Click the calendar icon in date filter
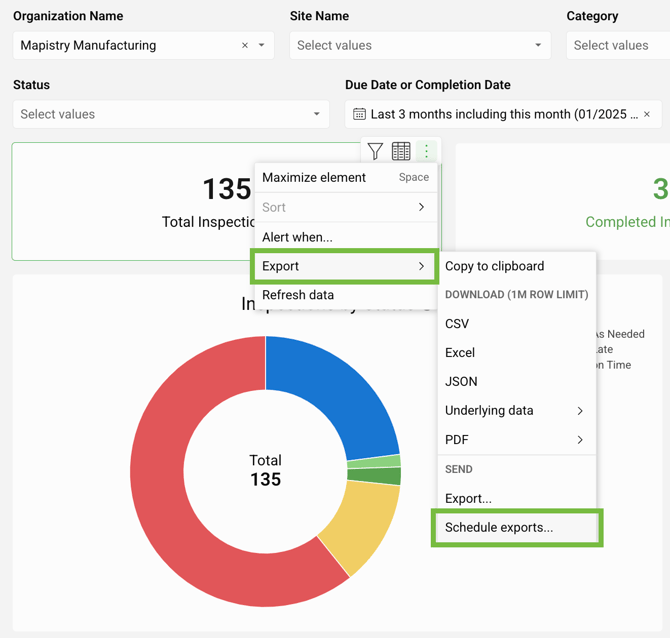This screenshot has height=638, width=670. tap(359, 114)
